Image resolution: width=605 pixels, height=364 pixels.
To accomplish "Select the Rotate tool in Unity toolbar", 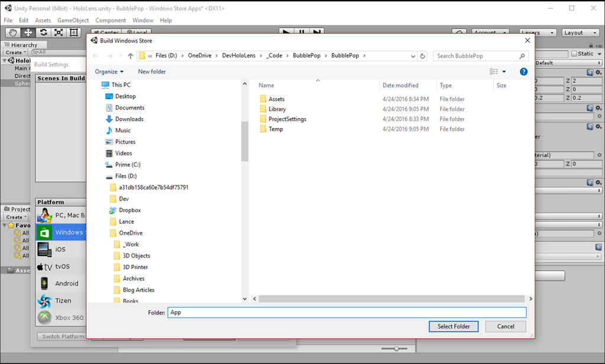I will pos(44,32).
